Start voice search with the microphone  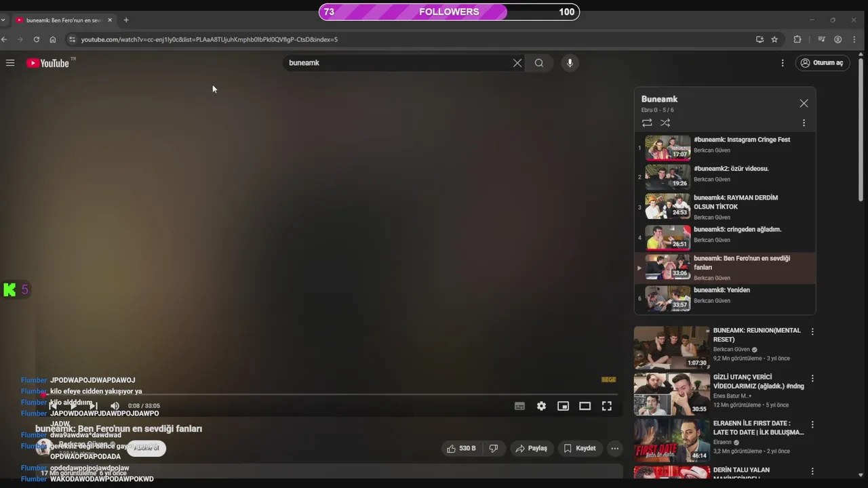pos(570,63)
